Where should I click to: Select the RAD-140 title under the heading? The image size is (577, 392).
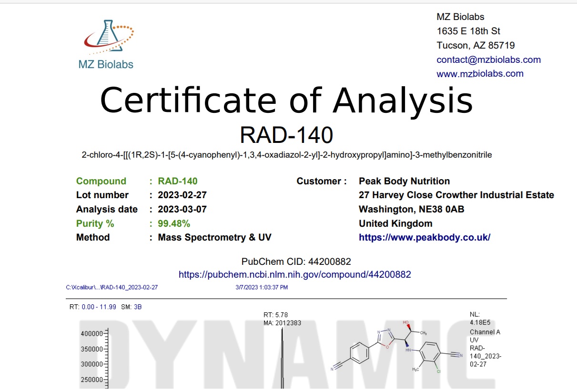pyautogui.click(x=286, y=135)
